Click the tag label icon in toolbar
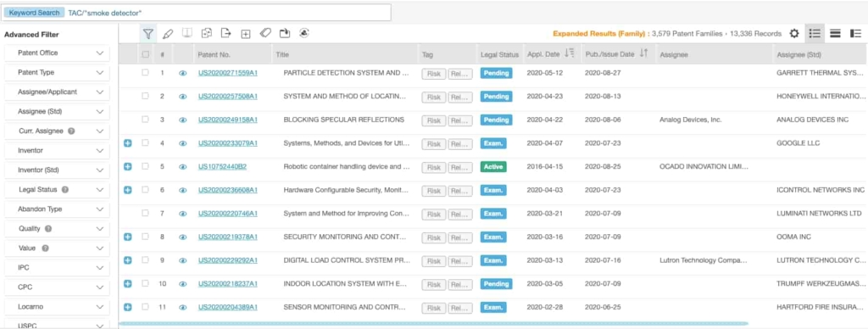Viewport: 868px width, 329px height. 265,33
